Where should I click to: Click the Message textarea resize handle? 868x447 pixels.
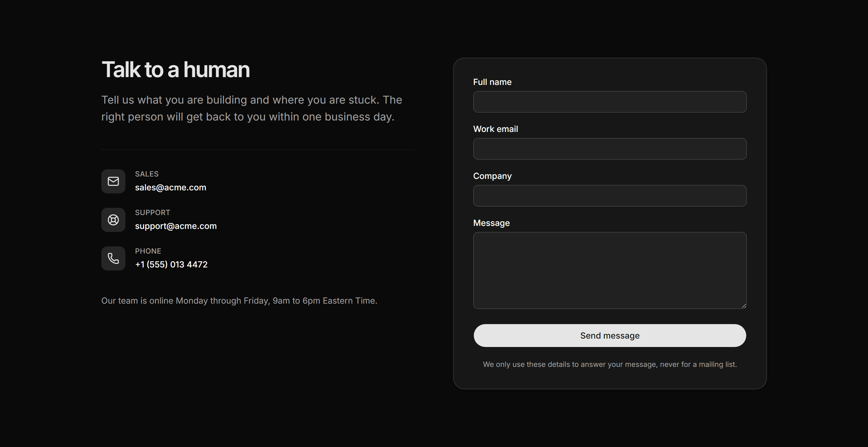coord(744,306)
